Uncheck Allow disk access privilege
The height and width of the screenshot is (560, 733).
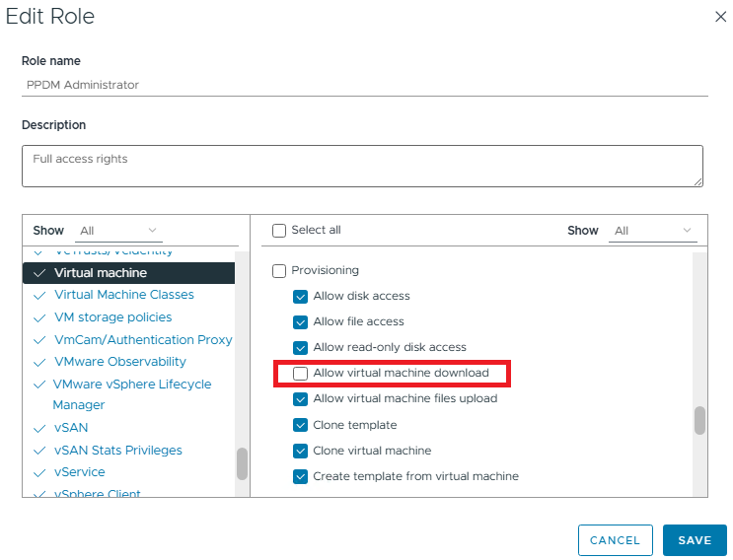point(301,296)
